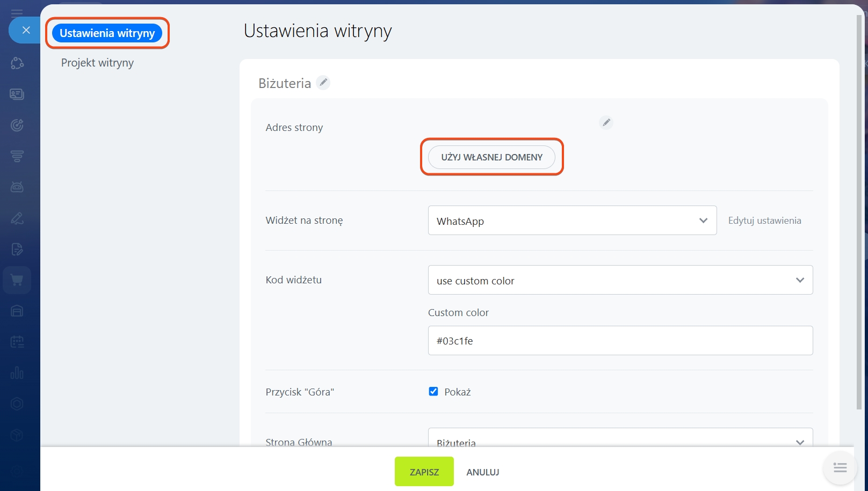Click the Custom color hex input field

point(620,341)
